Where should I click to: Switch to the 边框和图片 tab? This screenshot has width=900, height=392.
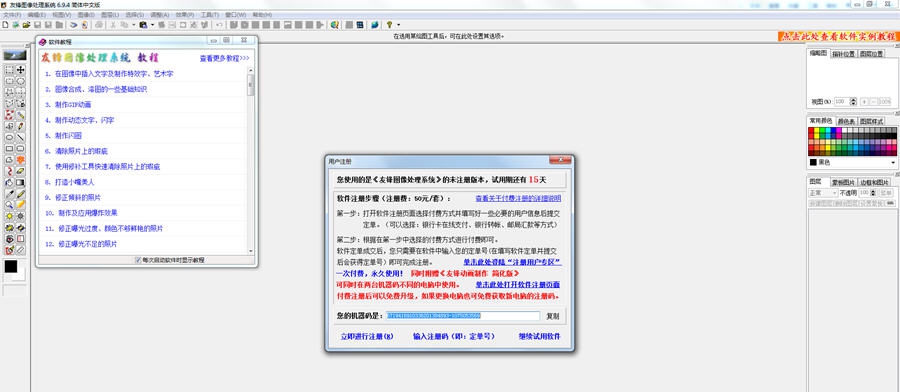coord(873,181)
